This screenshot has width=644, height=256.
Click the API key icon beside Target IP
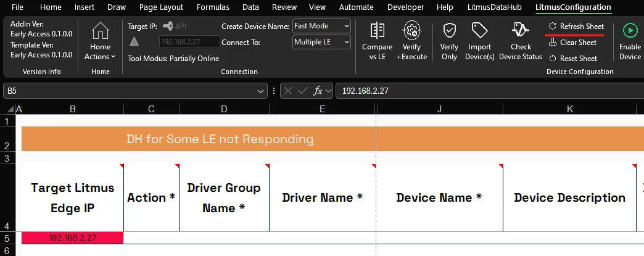click(x=168, y=26)
